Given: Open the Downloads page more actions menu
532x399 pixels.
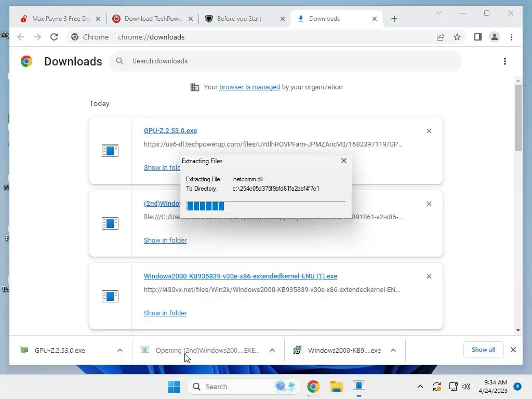Looking at the screenshot, I should pos(505,61).
